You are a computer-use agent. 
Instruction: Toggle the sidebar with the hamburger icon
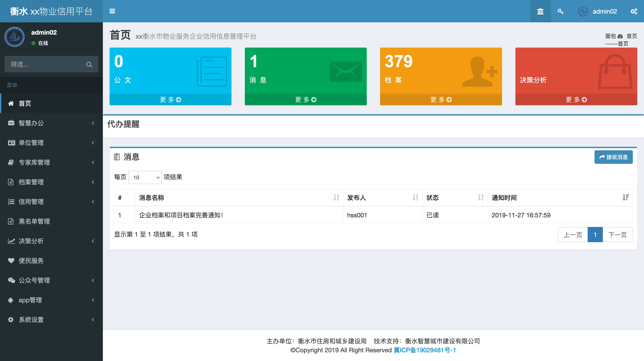(112, 11)
